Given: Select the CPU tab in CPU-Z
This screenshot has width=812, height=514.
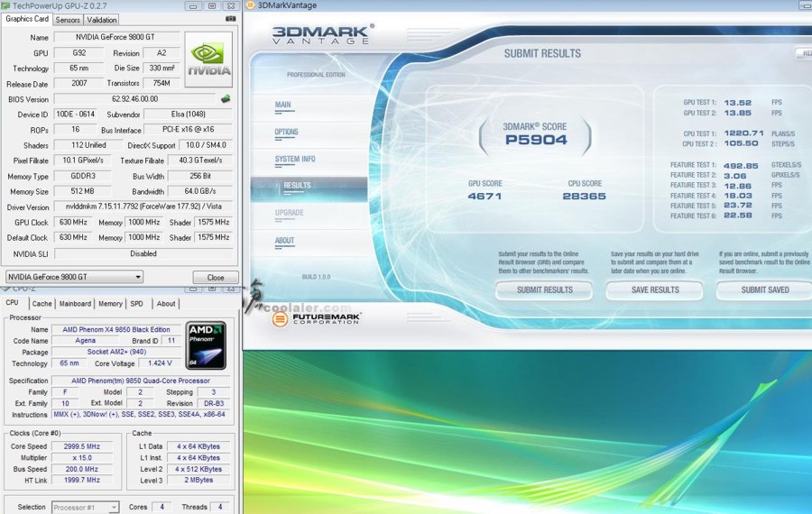Looking at the screenshot, I should (13, 303).
